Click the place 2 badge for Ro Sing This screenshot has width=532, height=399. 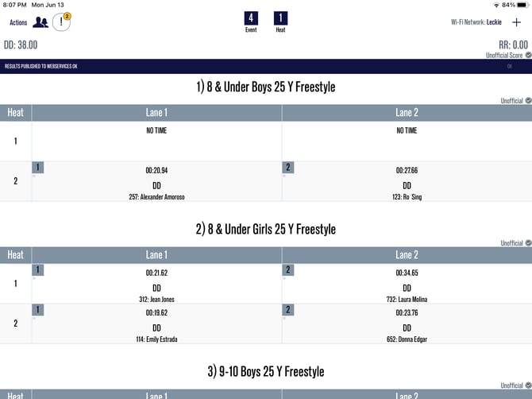287,168
